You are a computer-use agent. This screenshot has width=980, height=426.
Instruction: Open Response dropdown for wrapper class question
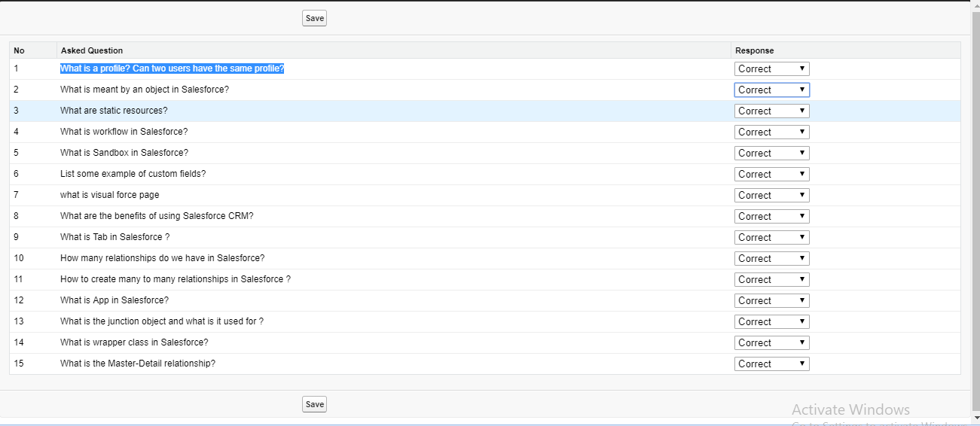coord(771,342)
